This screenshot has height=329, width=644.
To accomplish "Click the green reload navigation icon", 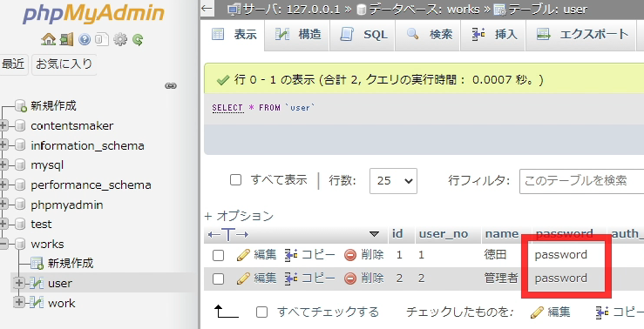I will pyautogui.click(x=138, y=40).
